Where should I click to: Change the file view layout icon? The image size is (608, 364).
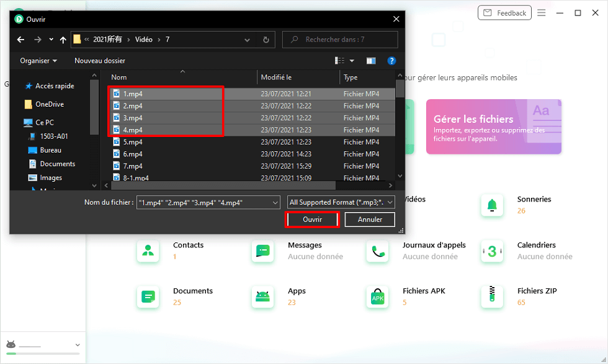point(339,61)
